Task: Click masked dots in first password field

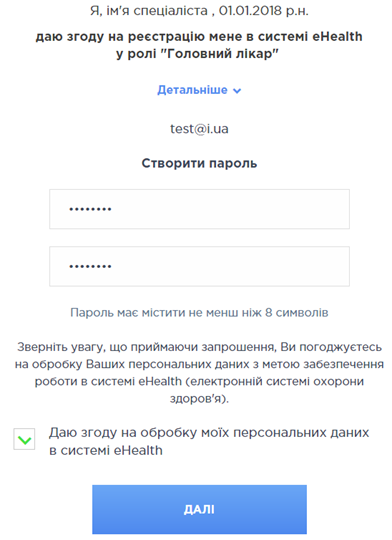Action: (x=90, y=209)
